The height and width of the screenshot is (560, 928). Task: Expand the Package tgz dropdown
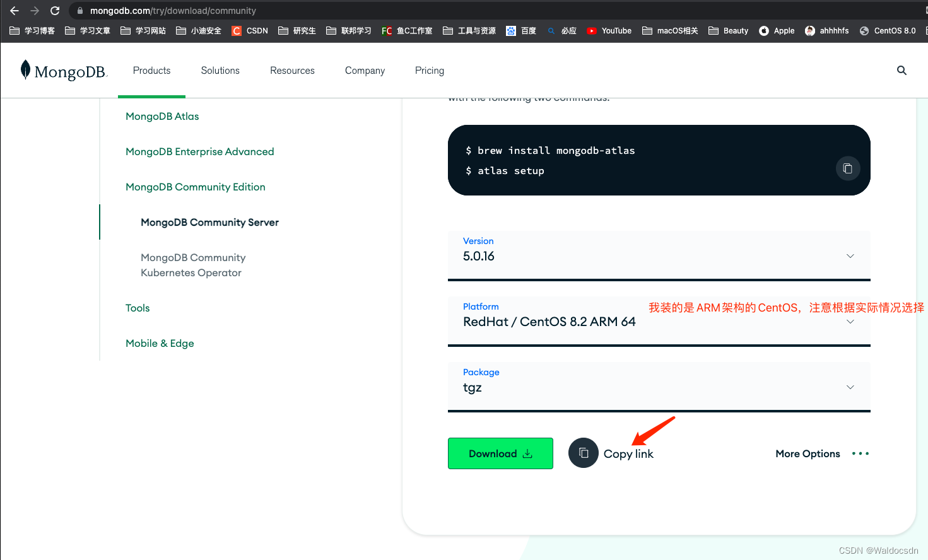659,387
